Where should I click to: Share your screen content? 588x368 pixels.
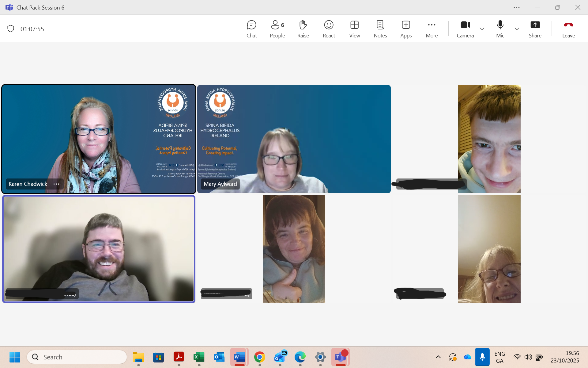tap(535, 29)
